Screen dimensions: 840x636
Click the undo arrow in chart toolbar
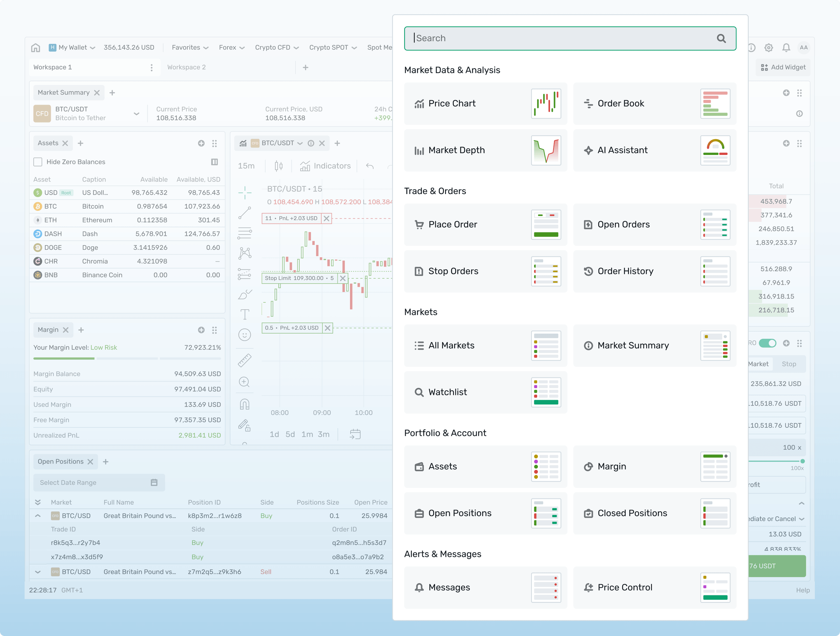point(370,166)
